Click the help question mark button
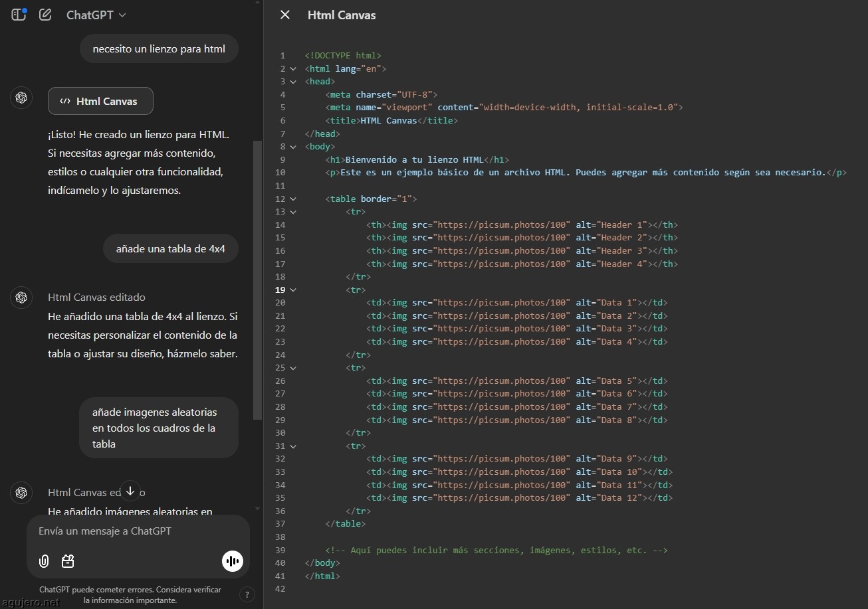 pyautogui.click(x=247, y=594)
